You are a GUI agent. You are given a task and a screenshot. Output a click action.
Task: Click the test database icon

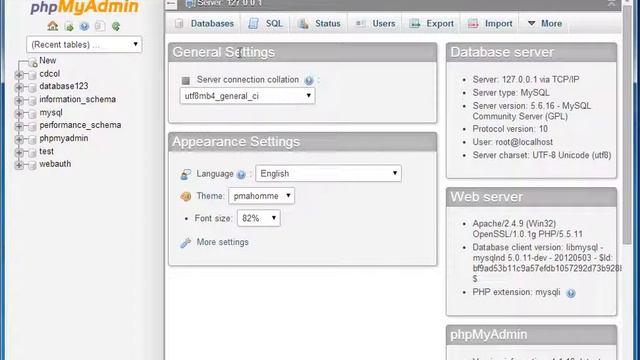[32, 152]
